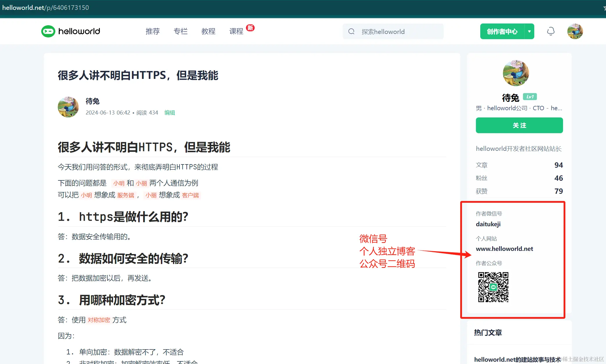
Task: Go to the 教程 tab
Action: (x=208, y=31)
